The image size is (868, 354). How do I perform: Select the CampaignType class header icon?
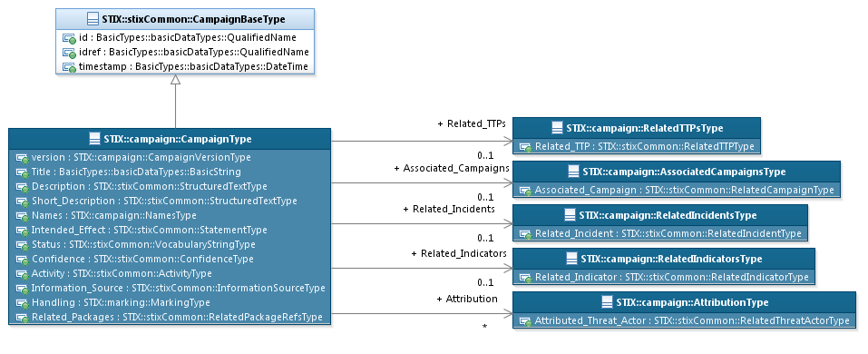[x=94, y=139]
